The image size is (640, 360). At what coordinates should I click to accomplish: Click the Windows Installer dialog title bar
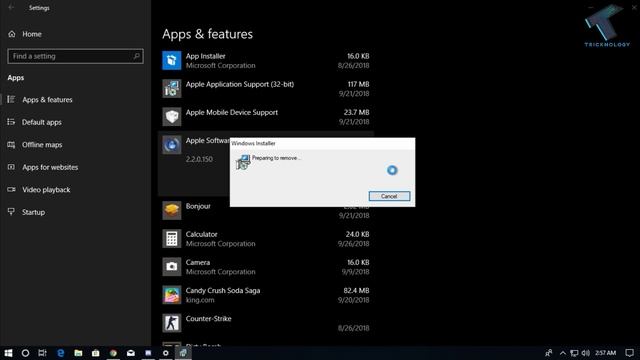[322, 143]
